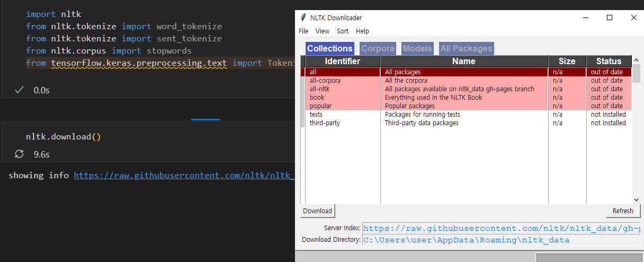The width and height of the screenshot is (644, 262).
Task: Open the Sort menu
Action: tap(343, 31)
